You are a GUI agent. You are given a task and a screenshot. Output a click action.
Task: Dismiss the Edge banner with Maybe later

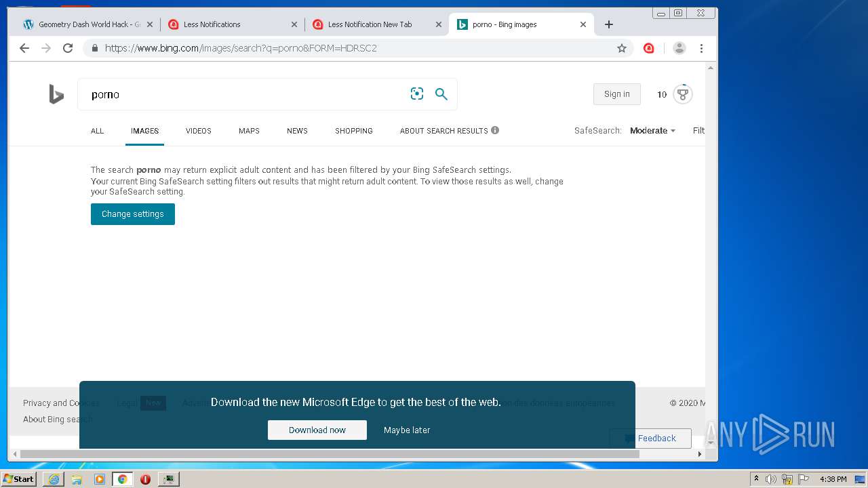[407, 430]
